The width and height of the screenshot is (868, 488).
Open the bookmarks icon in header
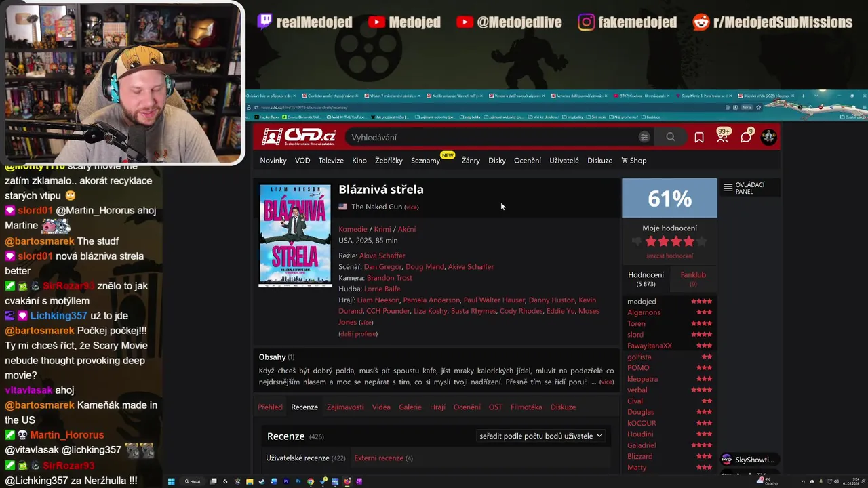(x=699, y=137)
